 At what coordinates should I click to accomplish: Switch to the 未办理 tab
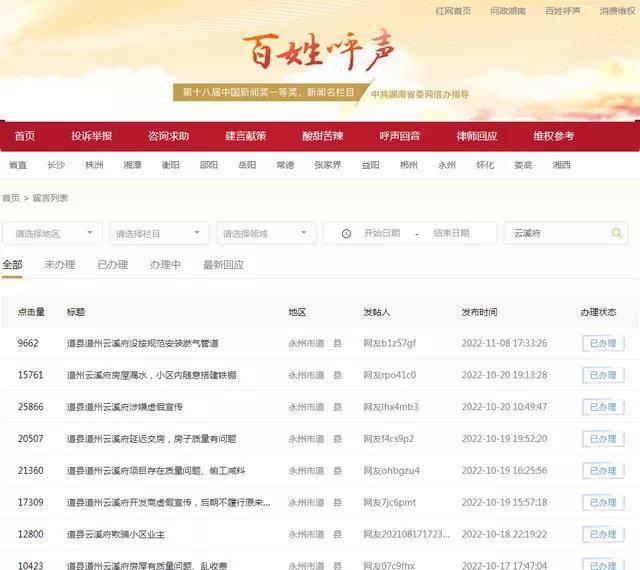click(59, 265)
